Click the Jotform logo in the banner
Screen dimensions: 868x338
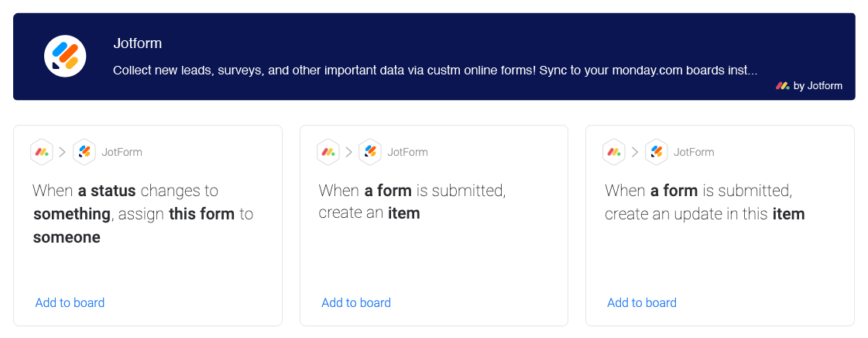(65, 57)
